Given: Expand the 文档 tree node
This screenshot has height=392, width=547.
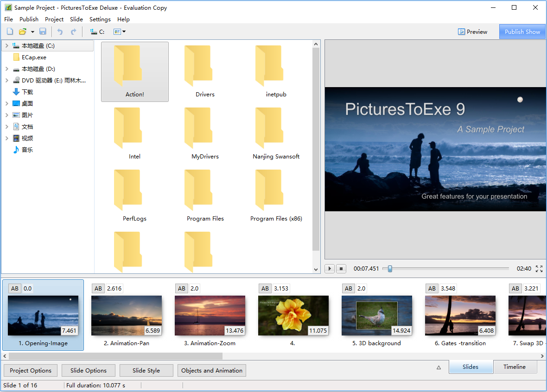Looking at the screenshot, I should tap(6, 126).
